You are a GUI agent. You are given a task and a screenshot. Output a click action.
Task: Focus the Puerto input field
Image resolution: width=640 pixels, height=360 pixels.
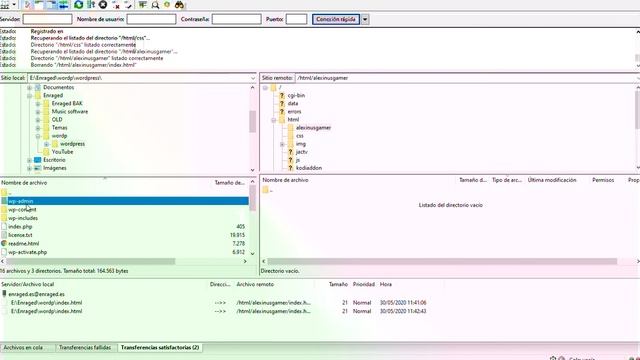click(296, 19)
